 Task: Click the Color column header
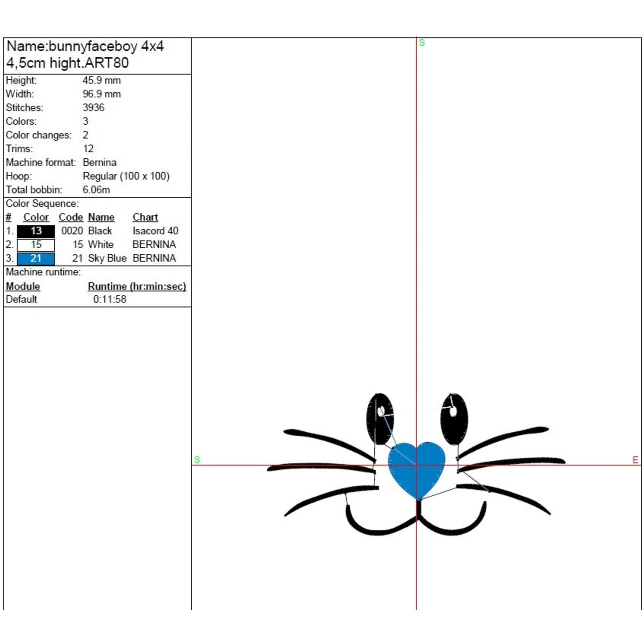[36, 217]
